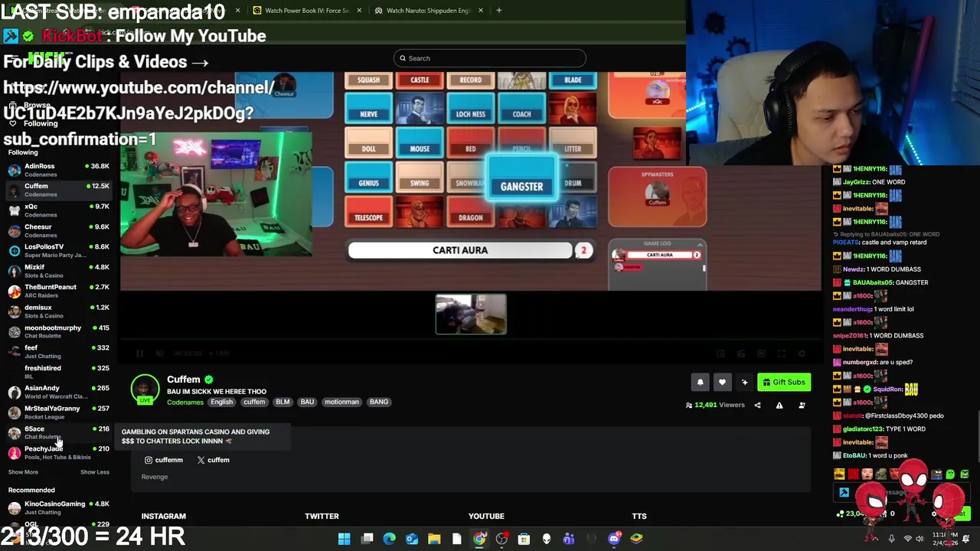Click the heart follow button for Cuffem
This screenshot has height=551, width=980.
pos(722,382)
